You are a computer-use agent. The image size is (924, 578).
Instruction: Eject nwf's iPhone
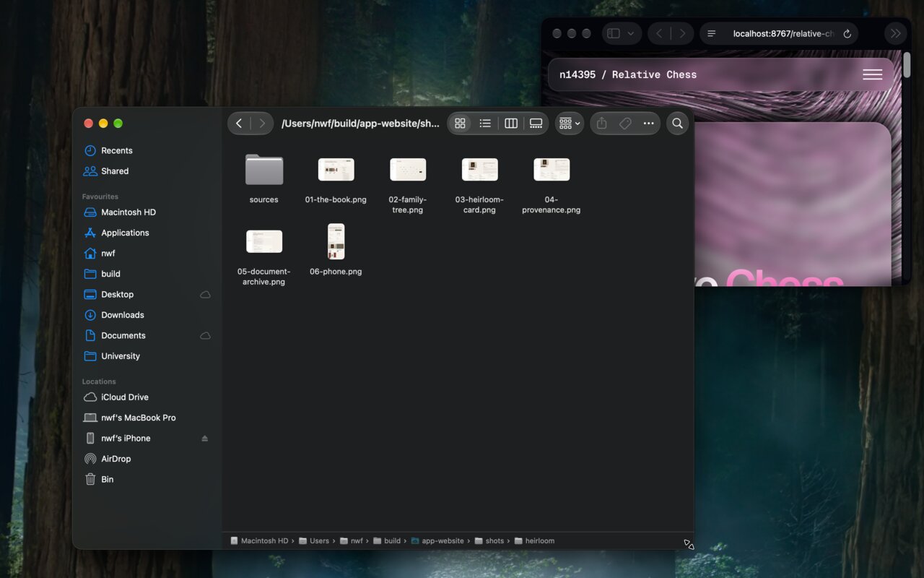coord(204,439)
